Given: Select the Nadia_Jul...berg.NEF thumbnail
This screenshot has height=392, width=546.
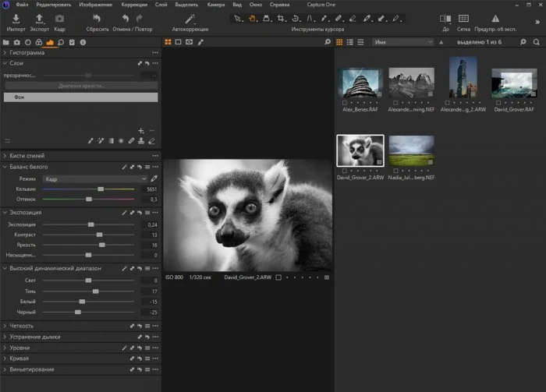Looking at the screenshot, I should (411, 150).
